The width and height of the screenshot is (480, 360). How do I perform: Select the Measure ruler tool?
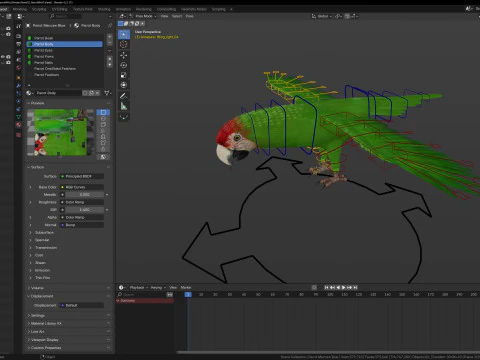coord(124,106)
